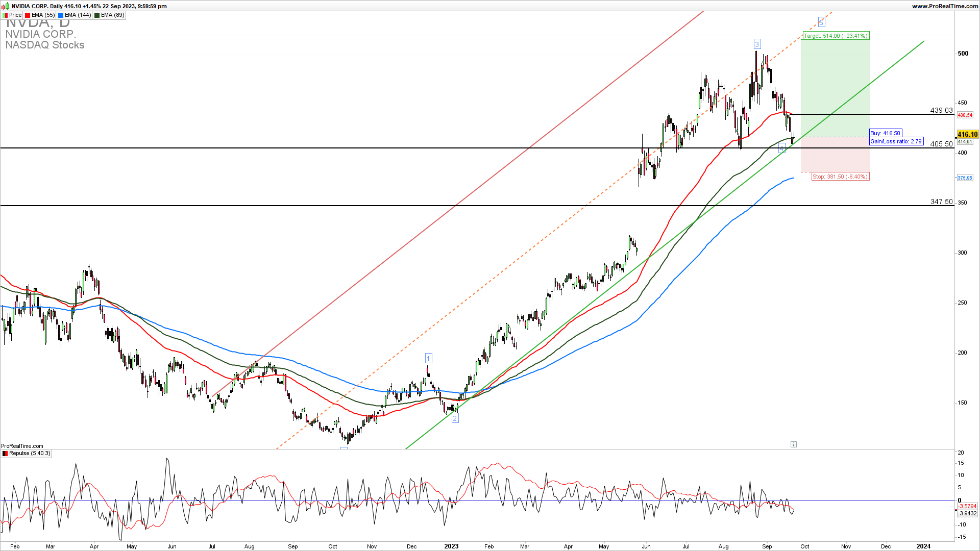Click the small info icon near chart bottom
Viewport: 980px width, 551px height.
click(x=793, y=444)
